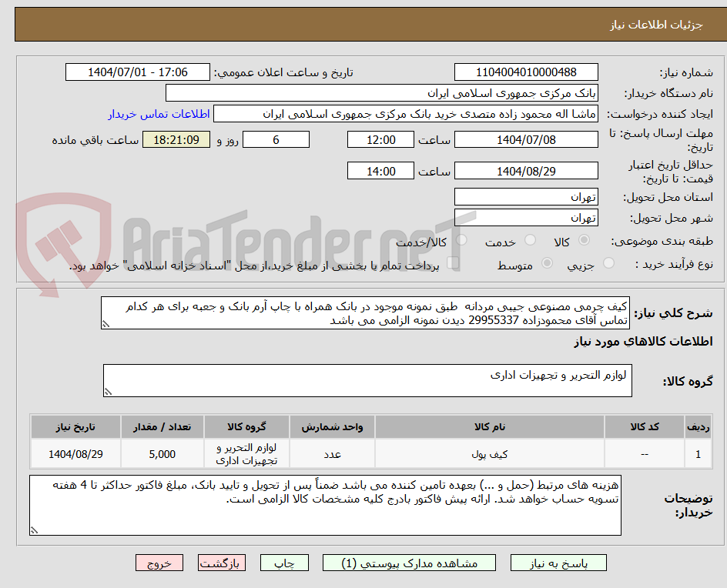This screenshot has height=588, width=727.
Task: Click the "بازگشت" back button
Action: pos(221,563)
